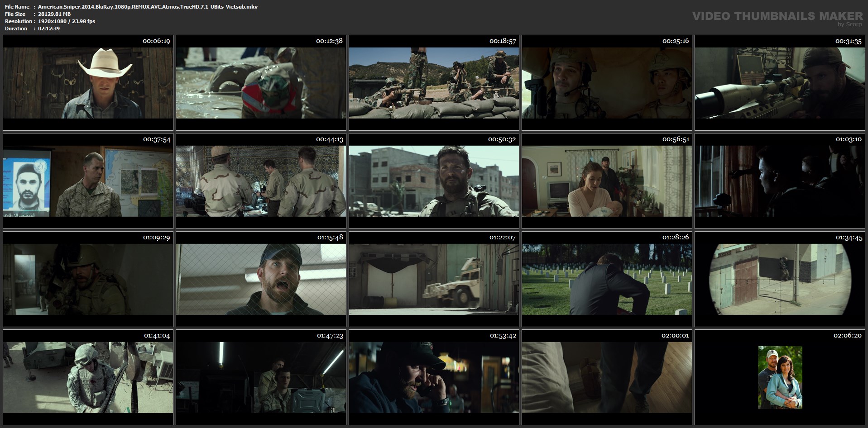Click the duration value 02:12:39

49,29
